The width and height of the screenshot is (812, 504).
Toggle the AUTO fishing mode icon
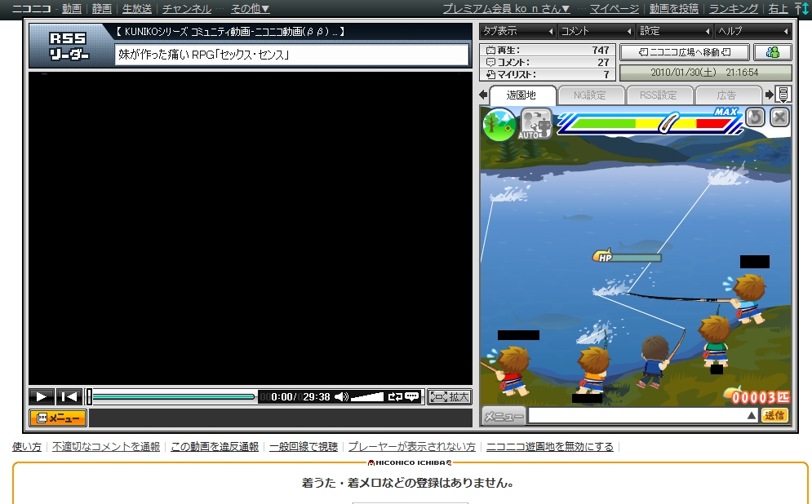click(535, 124)
